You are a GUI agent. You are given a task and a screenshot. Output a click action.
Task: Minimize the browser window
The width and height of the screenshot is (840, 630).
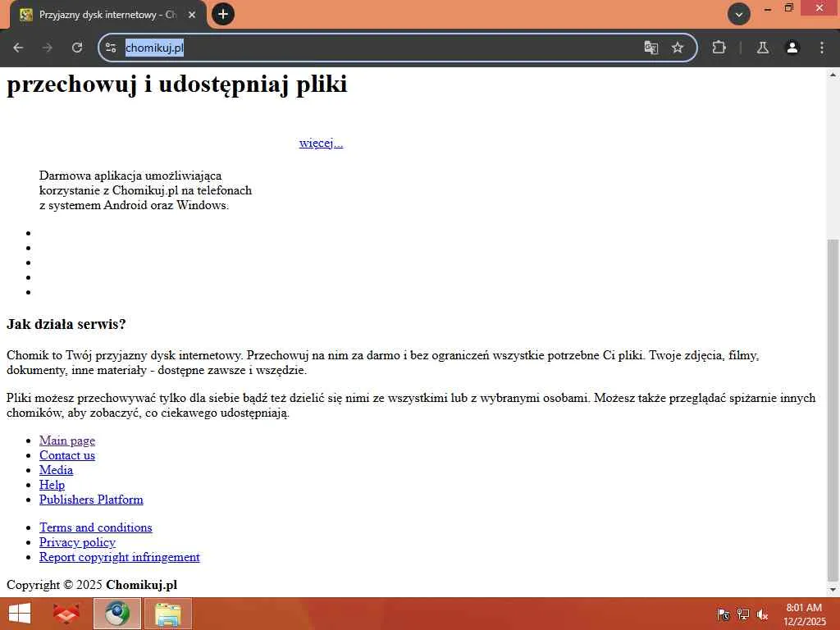pos(768,8)
